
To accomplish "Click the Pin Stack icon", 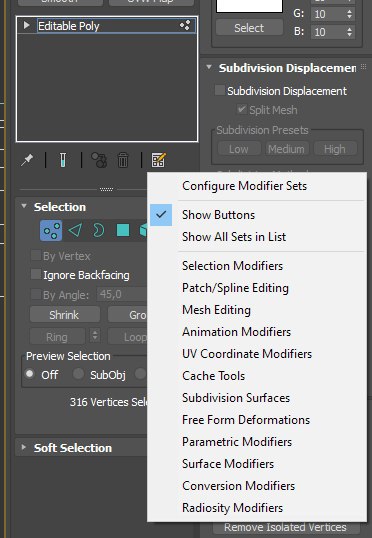I will click(27, 160).
